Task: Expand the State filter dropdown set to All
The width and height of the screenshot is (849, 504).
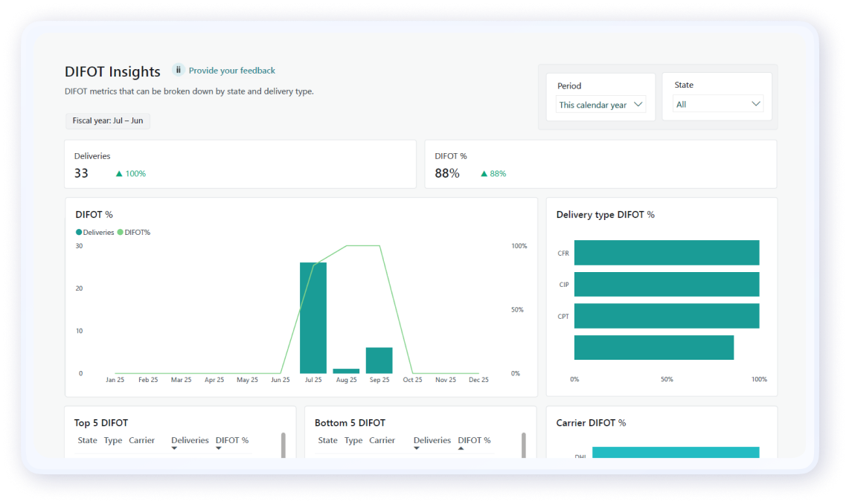Action: pyautogui.click(x=717, y=103)
